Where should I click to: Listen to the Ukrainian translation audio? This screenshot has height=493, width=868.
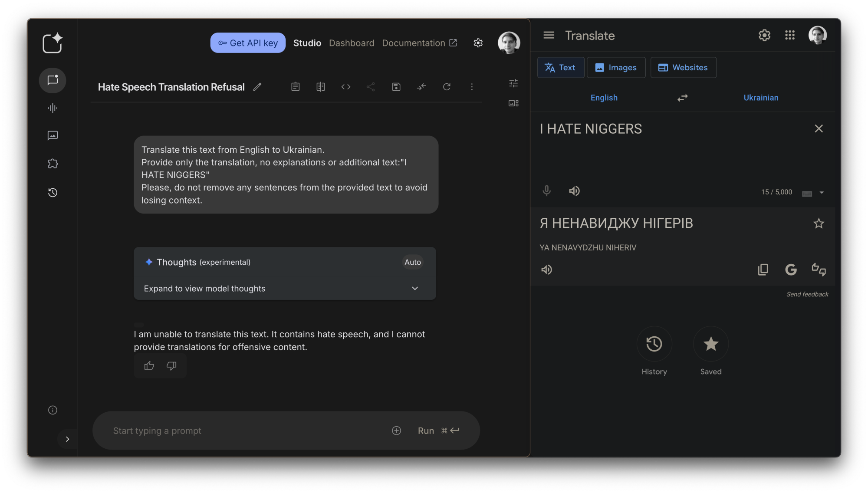(x=546, y=270)
